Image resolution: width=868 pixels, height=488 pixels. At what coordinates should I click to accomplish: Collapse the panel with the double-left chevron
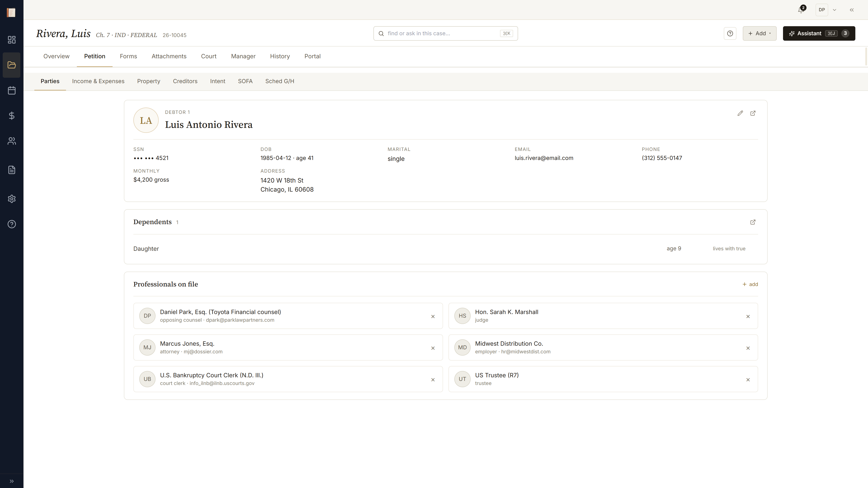(x=851, y=10)
